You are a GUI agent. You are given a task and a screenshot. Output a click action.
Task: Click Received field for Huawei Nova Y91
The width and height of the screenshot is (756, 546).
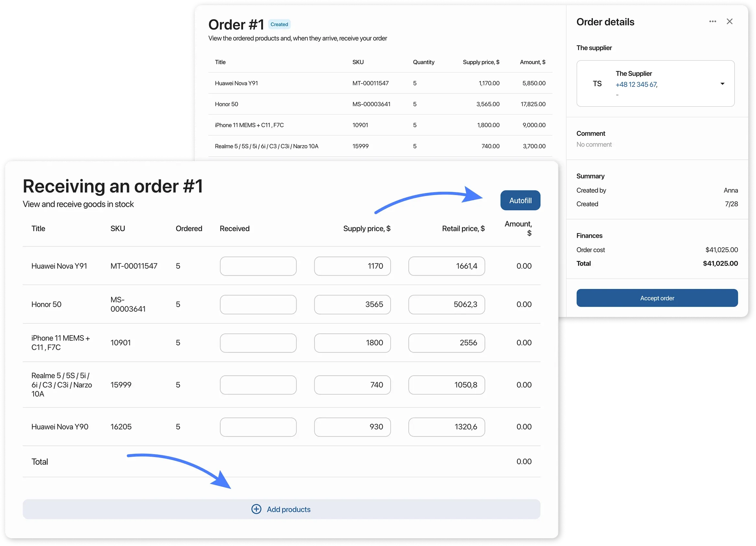[258, 266]
